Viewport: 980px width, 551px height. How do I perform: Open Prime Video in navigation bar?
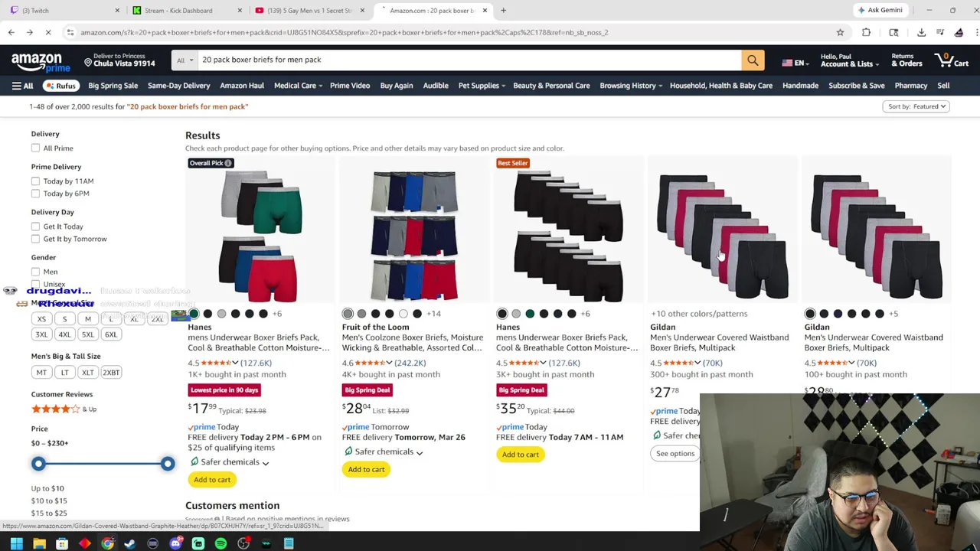click(x=350, y=86)
